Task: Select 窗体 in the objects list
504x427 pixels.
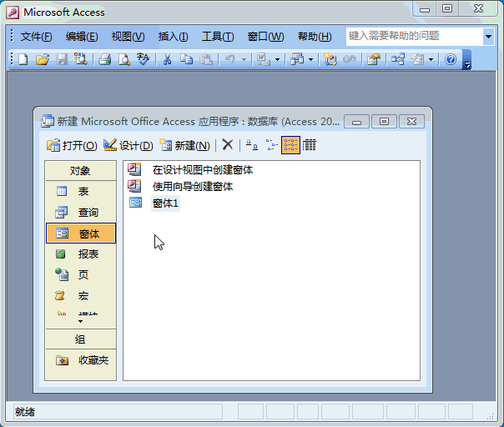Action: [x=81, y=234]
